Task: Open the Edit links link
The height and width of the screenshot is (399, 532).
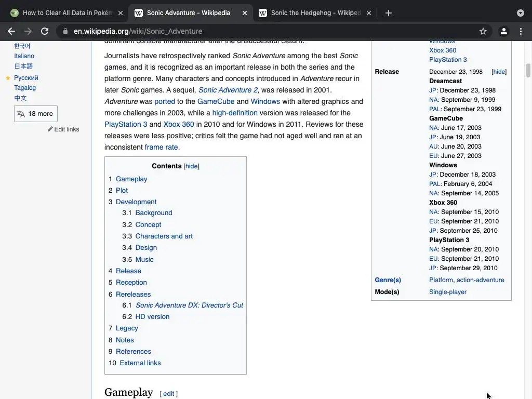Action: click(66, 129)
